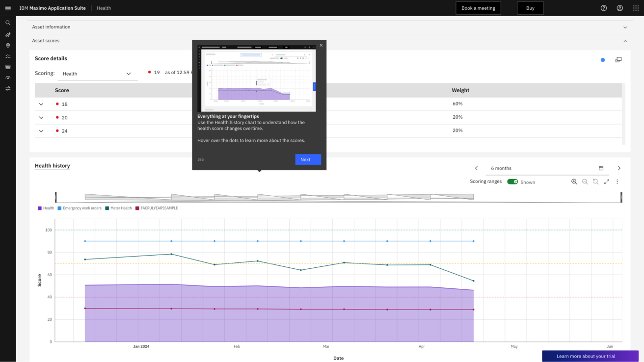Viewport: 644px width, 362px height.
Task: Zoom in on the Health history chart
Action: click(574, 181)
